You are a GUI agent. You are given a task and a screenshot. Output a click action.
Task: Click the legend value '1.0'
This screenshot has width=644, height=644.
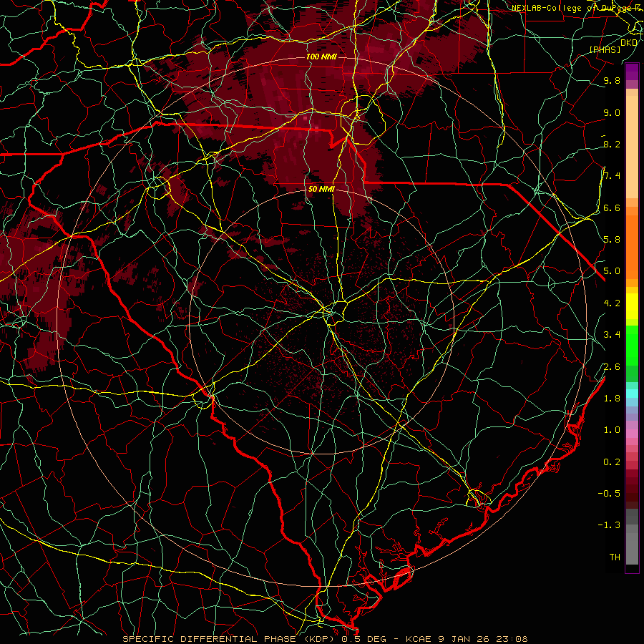(612, 430)
